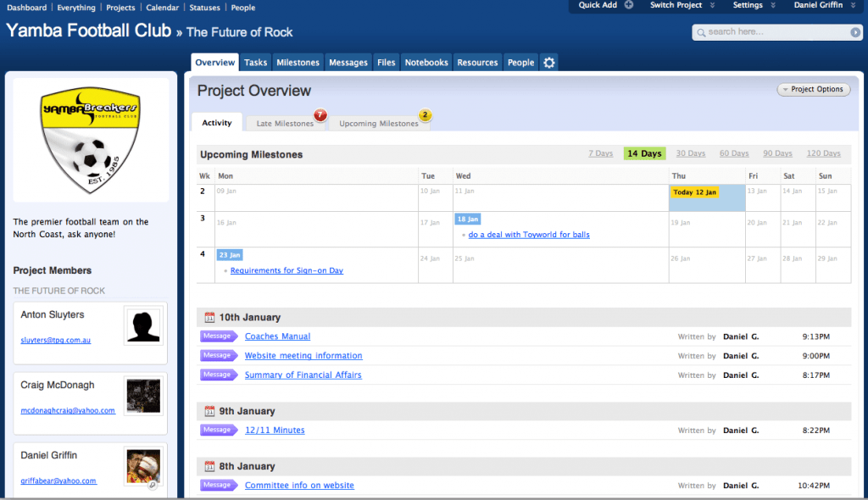Click the search here input field
Image resolution: width=868 pixels, height=500 pixels.
tap(776, 32)
